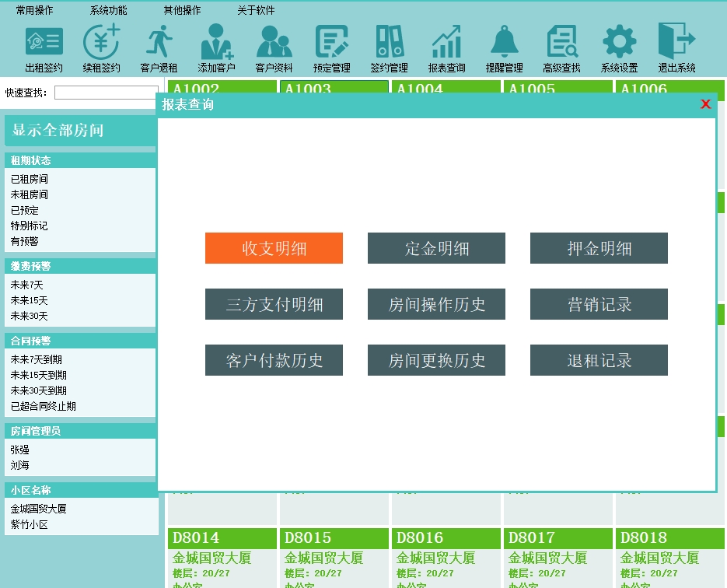Close the 报表查询 dialog

[x=705, y=104]
